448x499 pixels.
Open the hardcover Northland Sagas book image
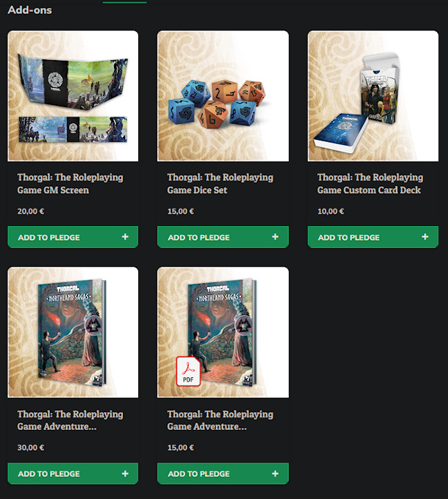(73, 332)
